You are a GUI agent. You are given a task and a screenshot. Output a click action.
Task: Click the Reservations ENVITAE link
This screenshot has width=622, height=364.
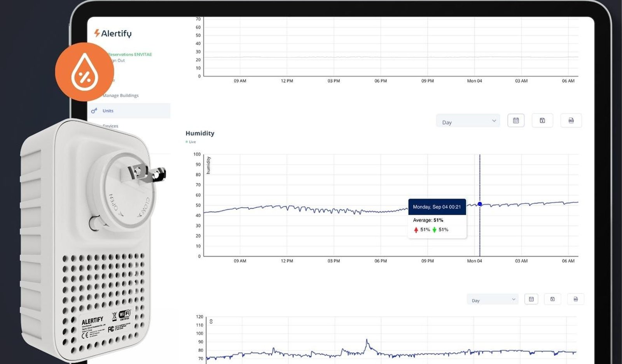(130, 54)
